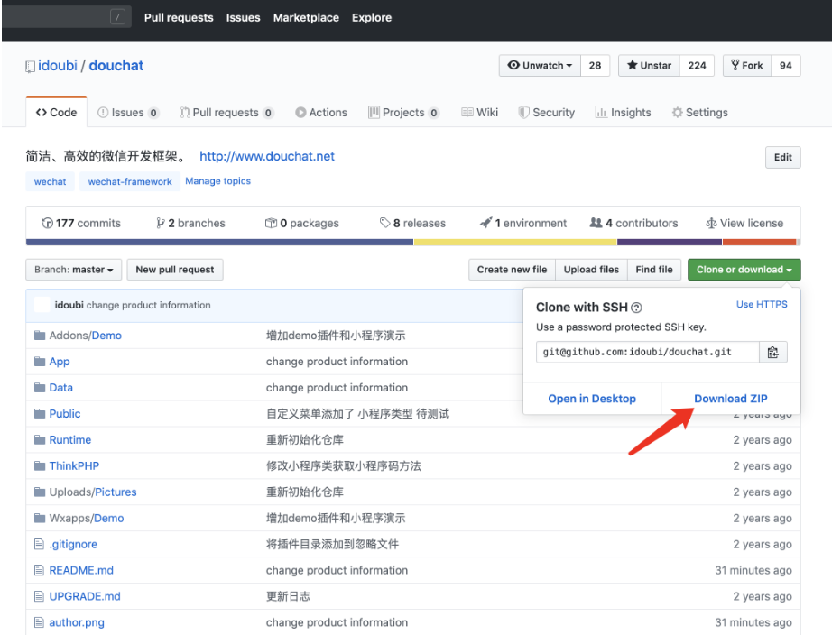This screenshot has height=644, width=832.
Task: Open the Issues tab
Action: click(128, 113)
